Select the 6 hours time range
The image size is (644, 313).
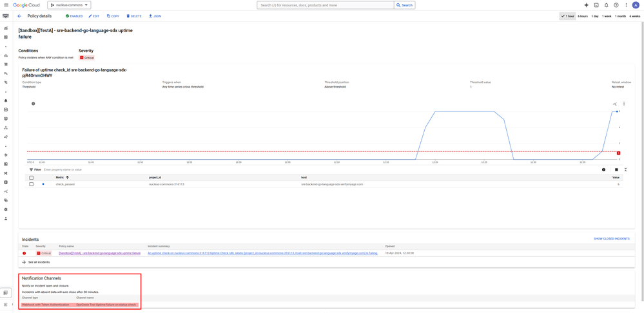pos(582,16)
